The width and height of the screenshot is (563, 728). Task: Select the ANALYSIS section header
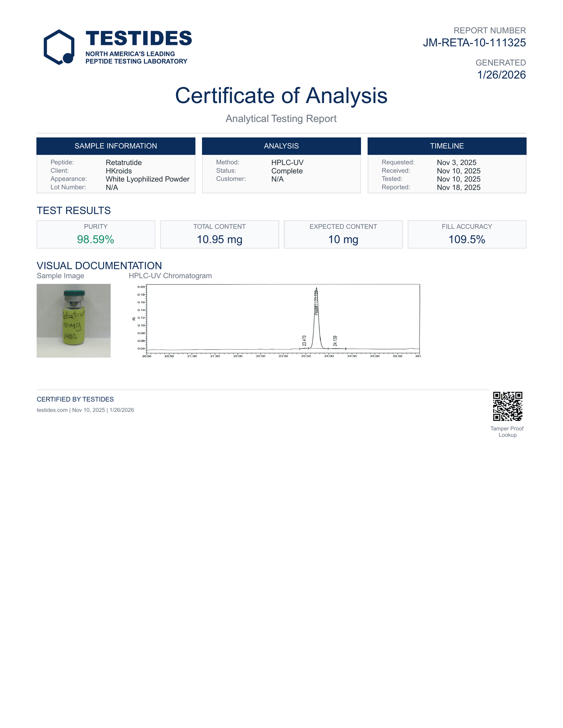[x=281, y=146]
